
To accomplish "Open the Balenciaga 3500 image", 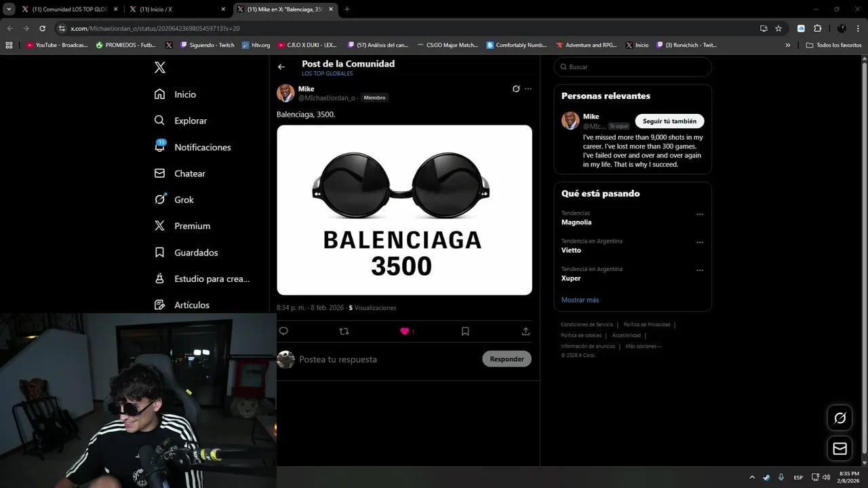I will pyautogui.click(x=404, y=210).
